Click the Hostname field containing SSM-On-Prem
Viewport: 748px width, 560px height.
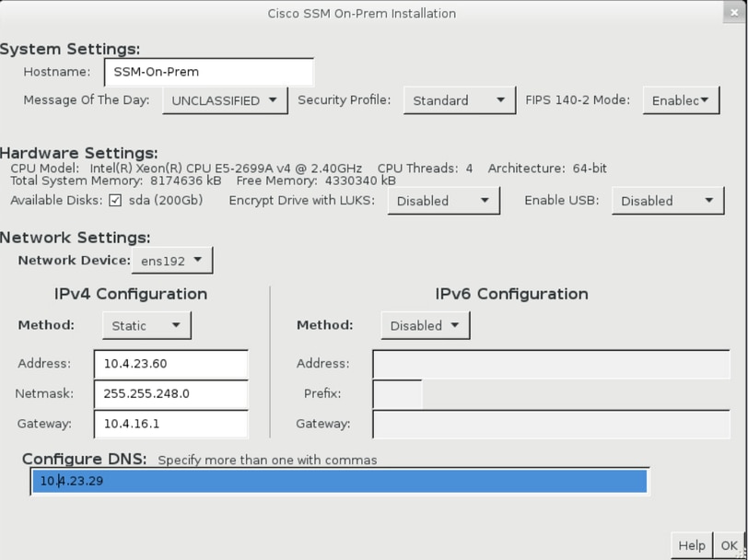tap(209, 72)
